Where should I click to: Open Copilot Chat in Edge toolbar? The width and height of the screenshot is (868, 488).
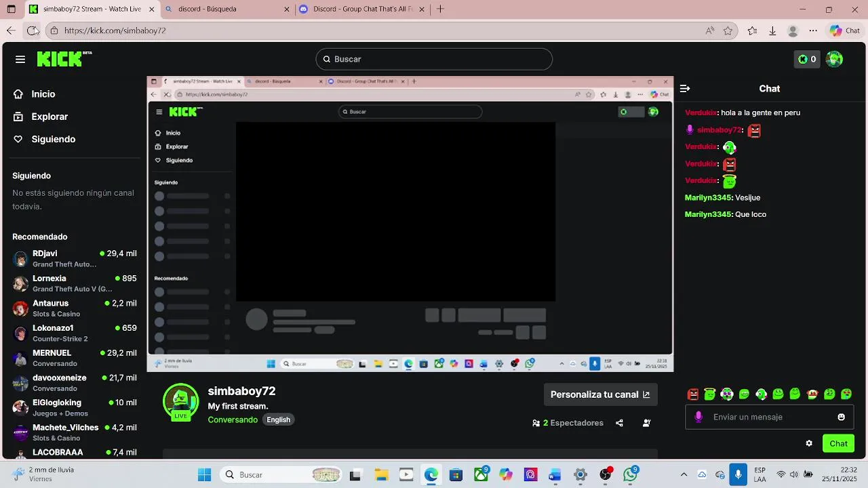(845, 30)
